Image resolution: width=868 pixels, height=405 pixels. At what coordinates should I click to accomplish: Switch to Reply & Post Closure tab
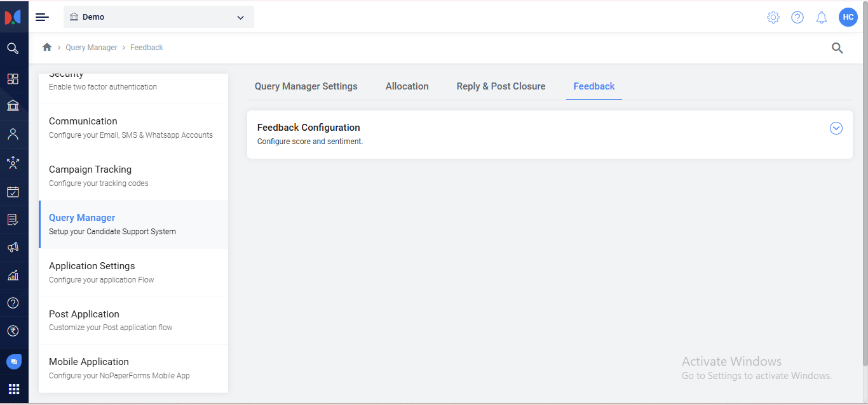coord(501,86)
